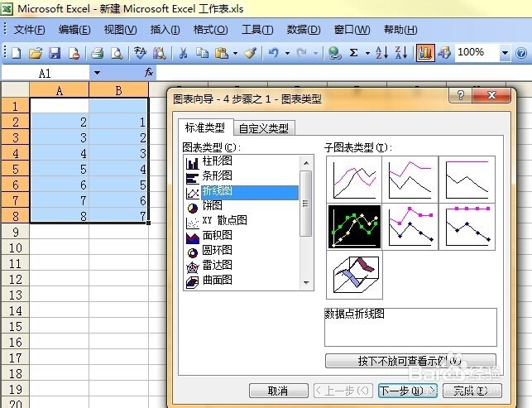Click 按下不放可查看示例 button
This screenshot has width=532, height=408.
410,361
